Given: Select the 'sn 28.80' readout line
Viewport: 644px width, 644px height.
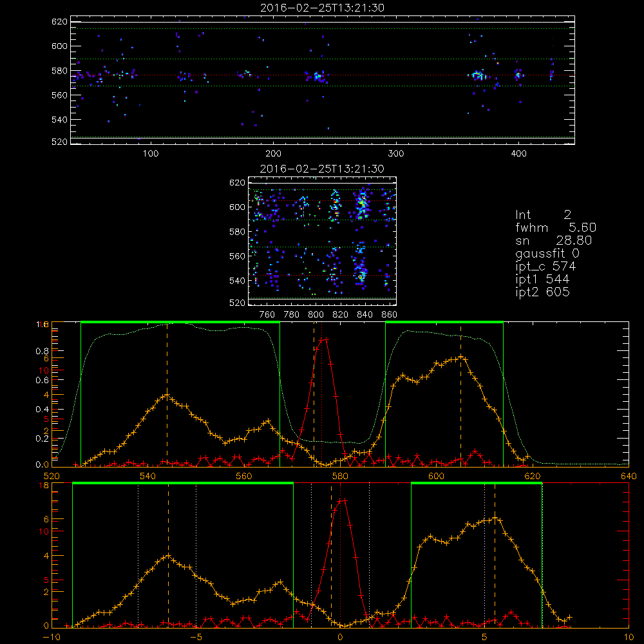Looking at the screenshot, I should coord(554,241).
